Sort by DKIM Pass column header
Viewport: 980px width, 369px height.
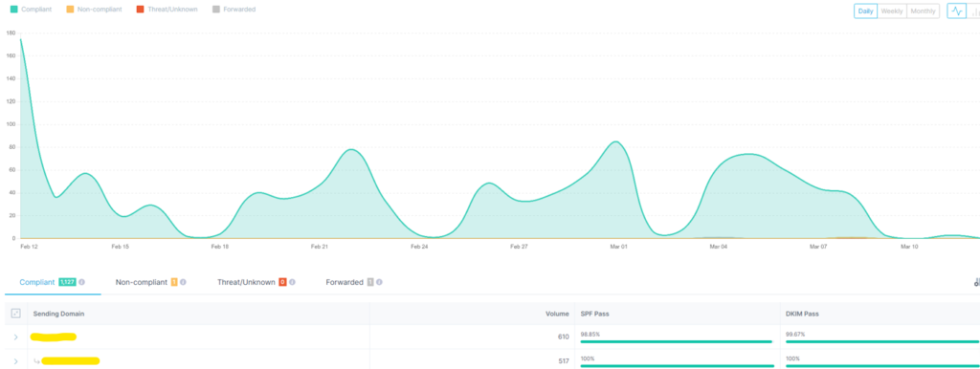[x=802, y=314]
